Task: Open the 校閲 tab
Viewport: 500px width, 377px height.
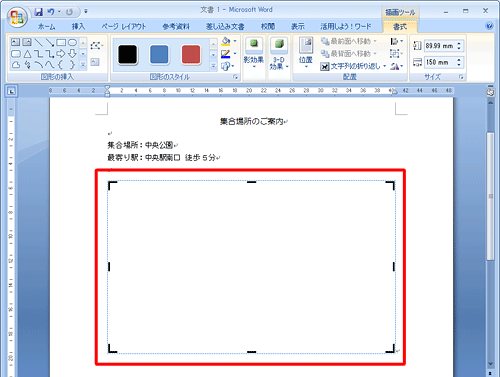Action: 268,27
